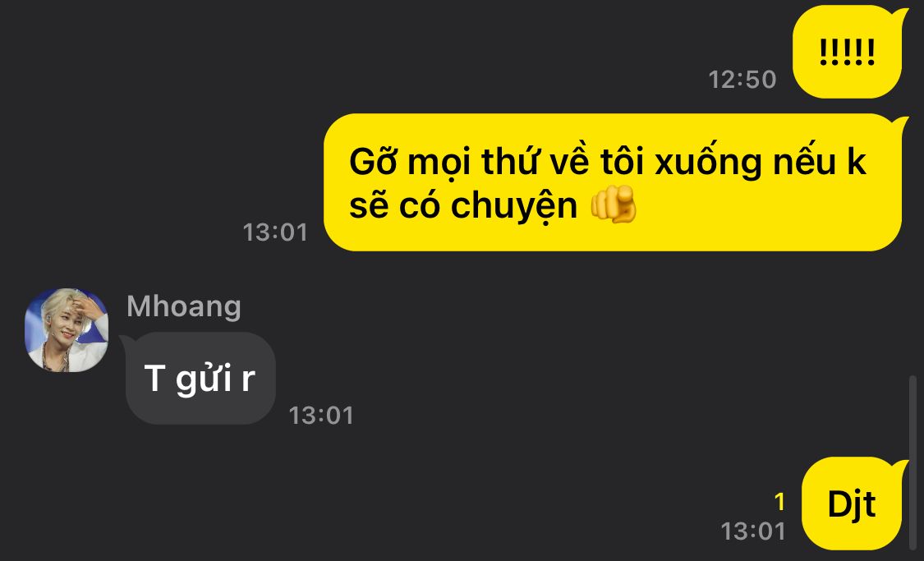Click the 12:50 timestamp
Viewport: 924px width, 561px height.
click(742, 80)
